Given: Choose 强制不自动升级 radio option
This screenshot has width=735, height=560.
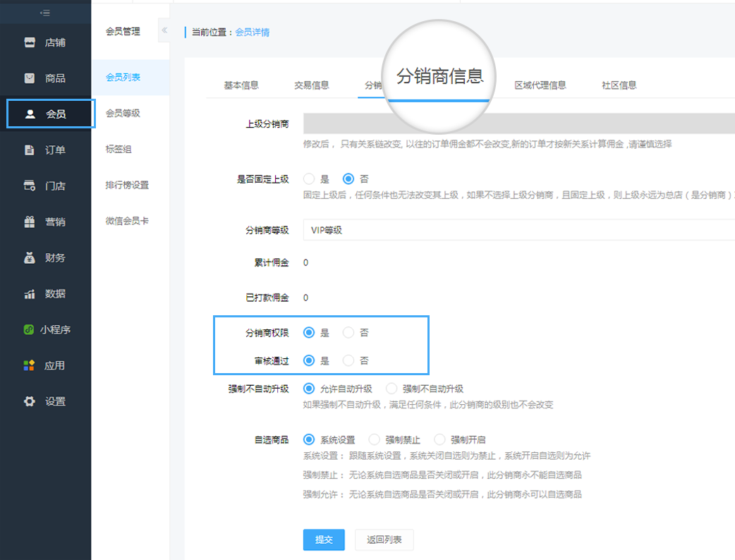Looking at the screenshot, I should tap(391, 389).
